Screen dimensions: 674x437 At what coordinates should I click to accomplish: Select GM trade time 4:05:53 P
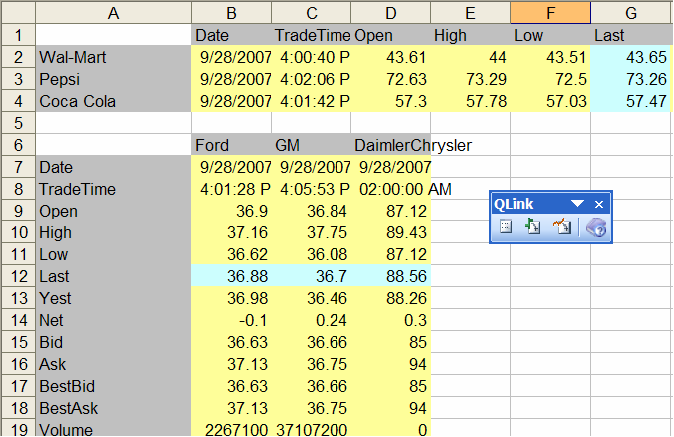click(x=311, y=189)
